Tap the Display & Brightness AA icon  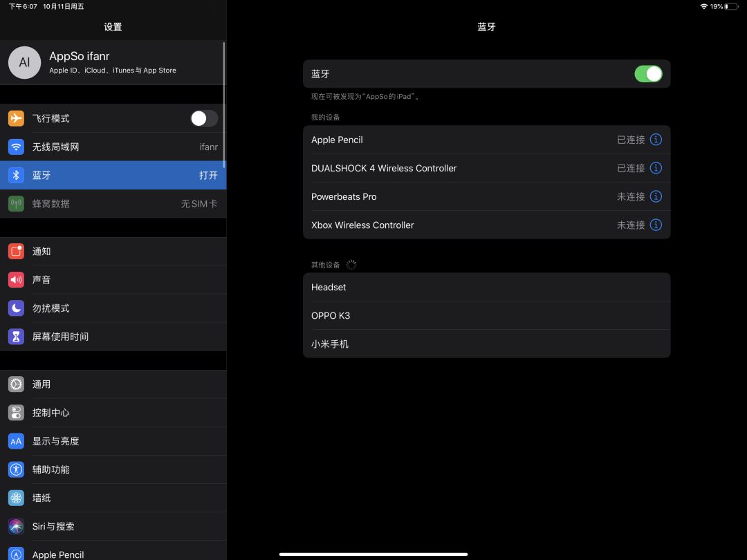[16, 441]
